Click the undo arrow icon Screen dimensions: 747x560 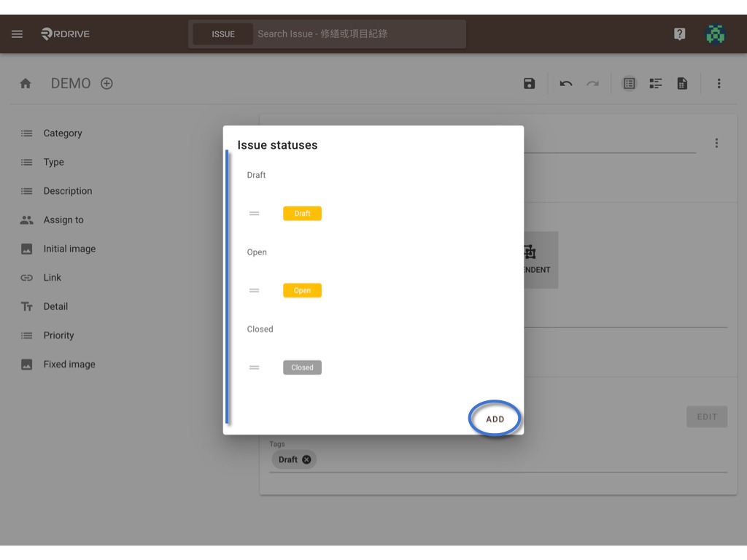pos(566,84)
